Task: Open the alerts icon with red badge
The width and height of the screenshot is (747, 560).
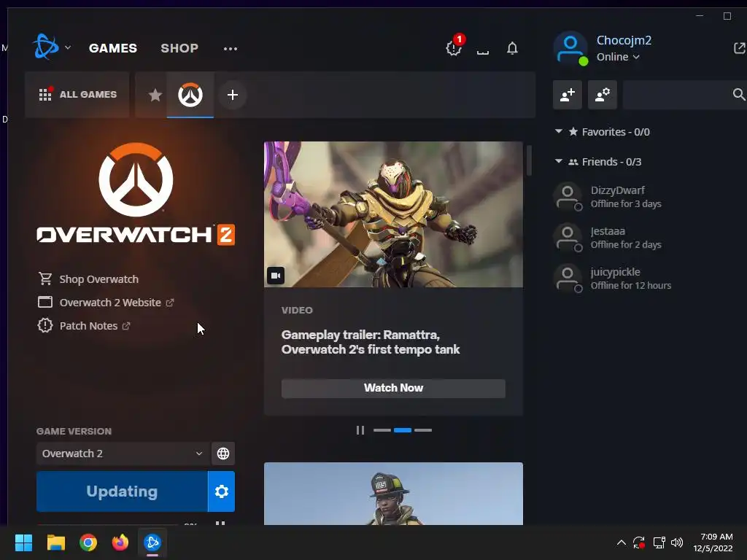Action: (x=454, y=47)
